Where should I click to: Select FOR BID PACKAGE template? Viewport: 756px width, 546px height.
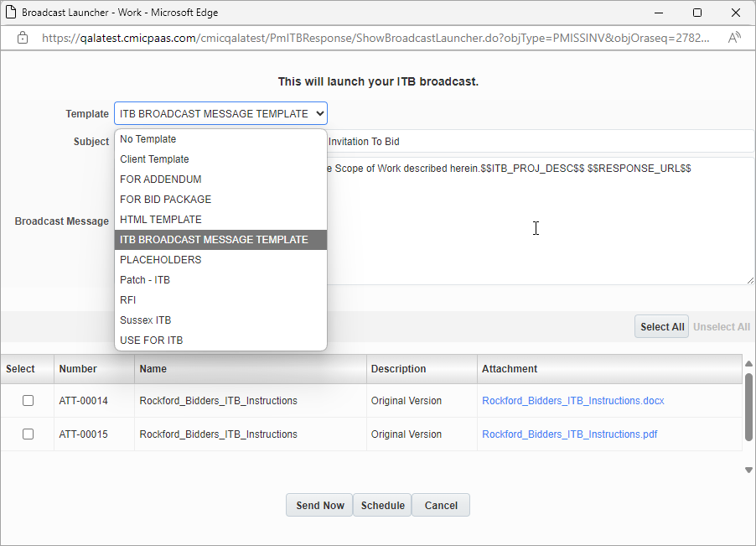[220, 200]
